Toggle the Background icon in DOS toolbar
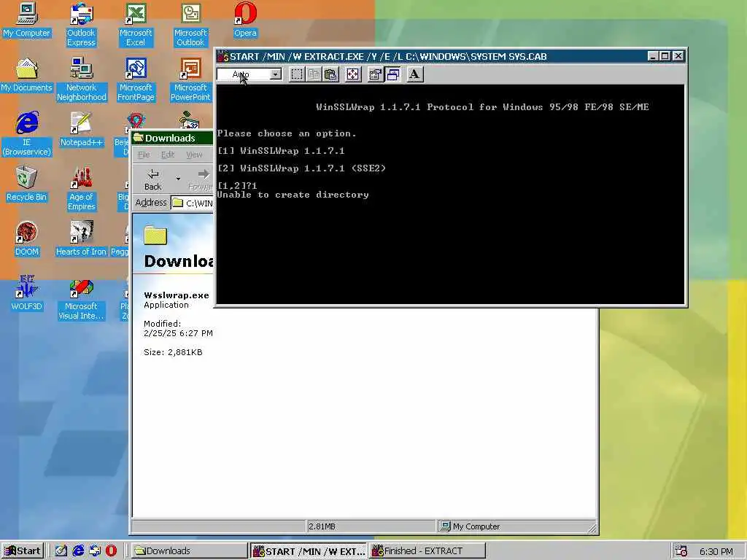This screenshot has width=747, height=560. click(392, 74)
